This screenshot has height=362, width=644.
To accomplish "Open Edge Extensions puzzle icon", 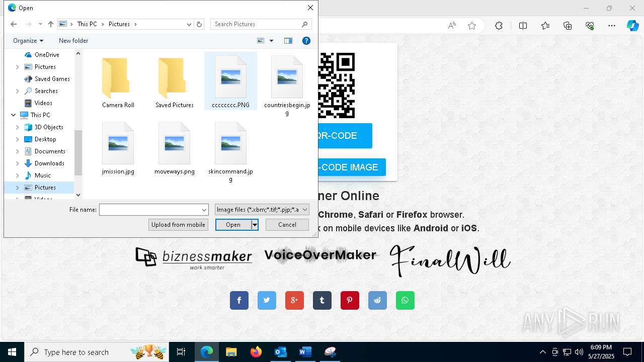I will point(499,26).
